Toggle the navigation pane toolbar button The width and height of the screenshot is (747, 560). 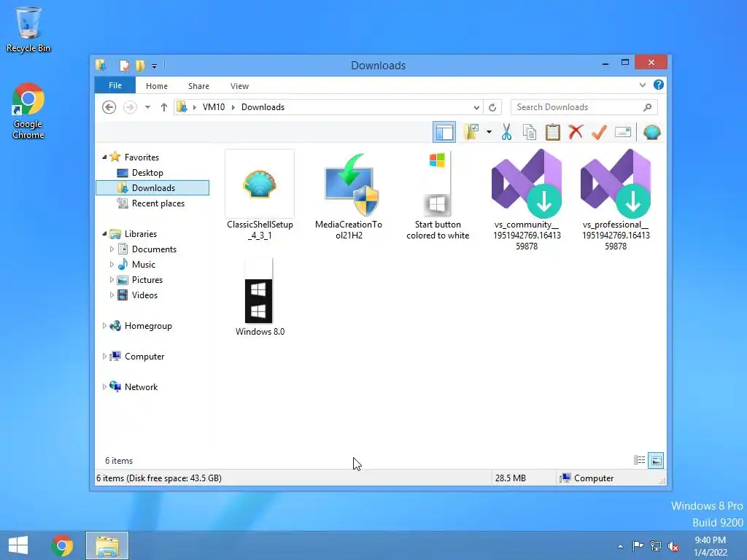[x=444, y=133]
